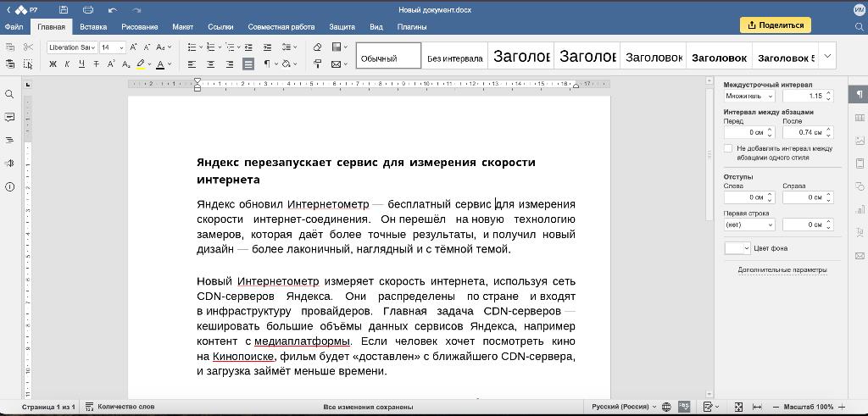Open the Первая строка (нет) dropdown
The width and height of the screenshot is (868, 416).
pyautogui.click(x=749, y=225)
